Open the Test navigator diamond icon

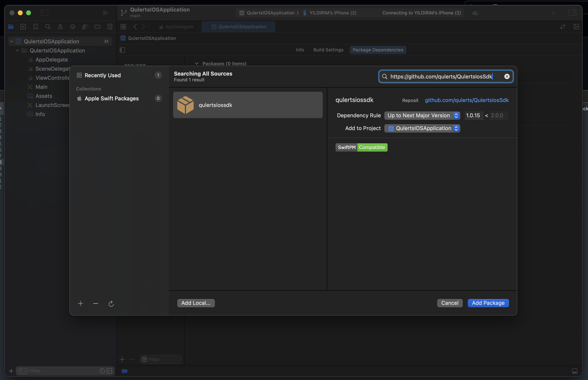coord(73,27)
